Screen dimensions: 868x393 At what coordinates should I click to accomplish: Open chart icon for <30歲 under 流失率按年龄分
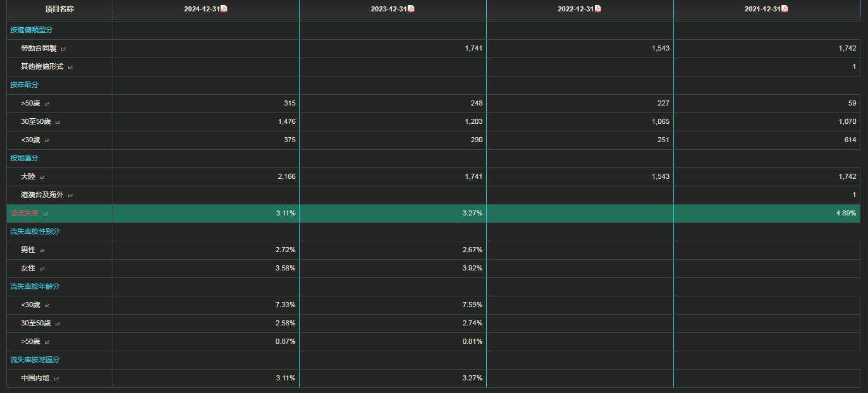pos(47,305)
